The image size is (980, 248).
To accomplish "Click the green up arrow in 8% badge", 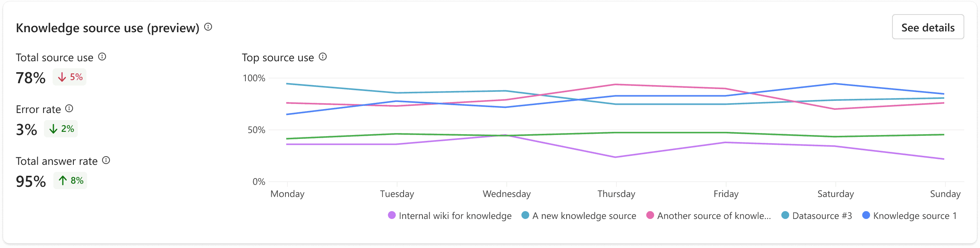I will 63,181.
